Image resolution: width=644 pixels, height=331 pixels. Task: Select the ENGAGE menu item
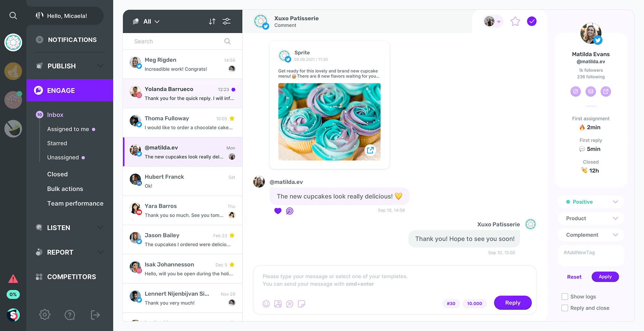click(70, 90)
